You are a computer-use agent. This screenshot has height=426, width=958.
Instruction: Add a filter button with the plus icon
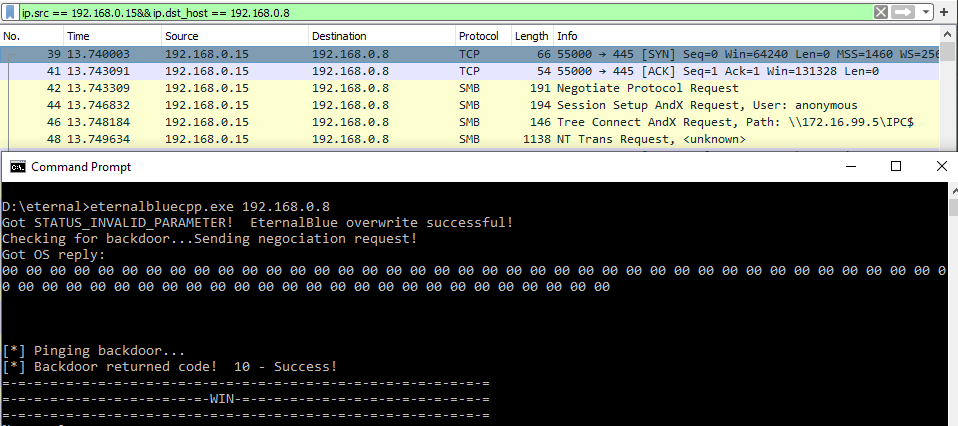pyautogui.click(x=945, y=12)
